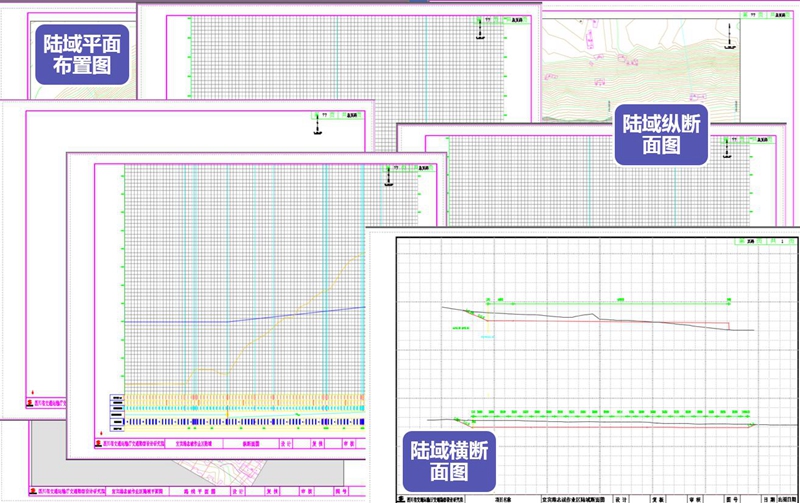Click the 陆域横断面图 label
800x503 pixels.
[x=451, y=459]
